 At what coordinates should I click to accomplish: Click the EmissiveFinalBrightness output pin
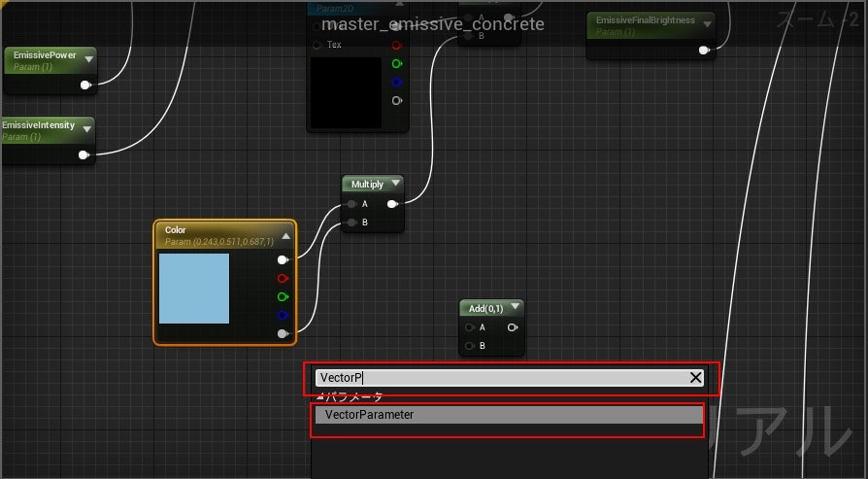click(704, 51)
